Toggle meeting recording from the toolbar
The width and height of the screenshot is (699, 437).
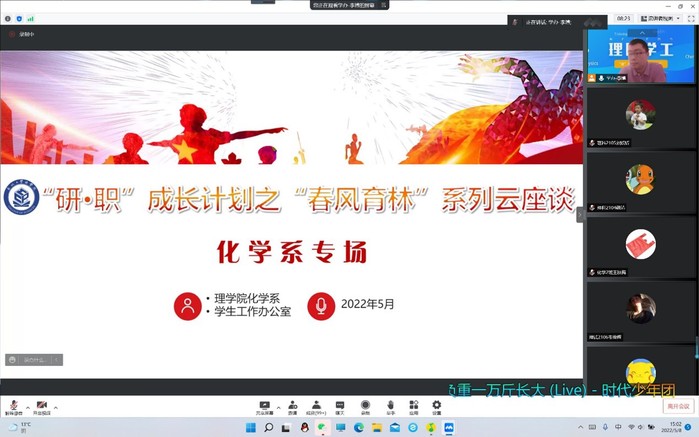point(365,406)
